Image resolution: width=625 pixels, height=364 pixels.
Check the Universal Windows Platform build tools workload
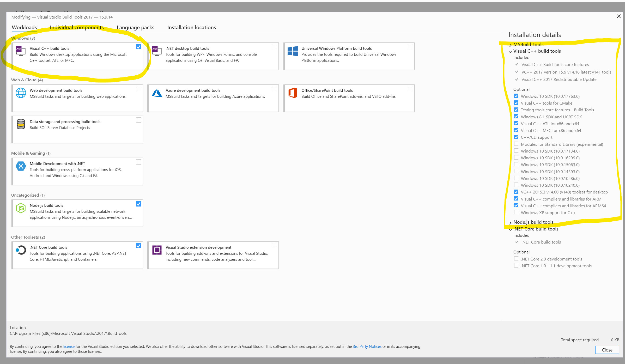(410, 47)
